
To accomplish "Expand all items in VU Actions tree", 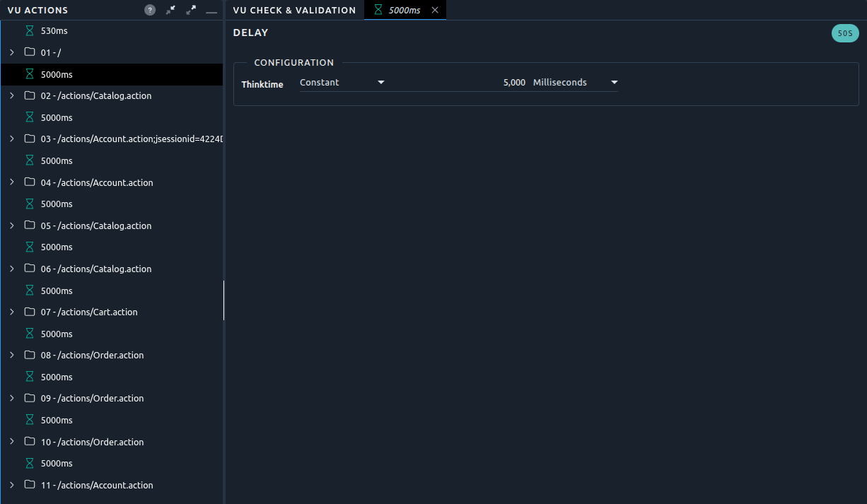I will (191, 10).
